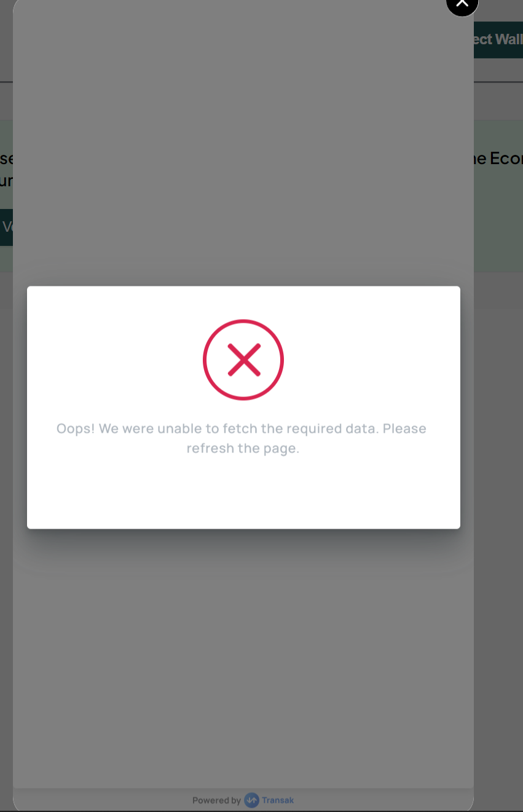Click the 'Oops!' word in error message
This screenshot has width=523, height=812.
76,428
